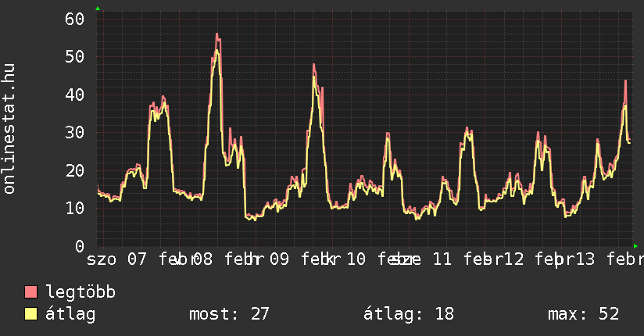Click the 0 label on the y-axis
644x336 pixels.
(x=79, y=246)
